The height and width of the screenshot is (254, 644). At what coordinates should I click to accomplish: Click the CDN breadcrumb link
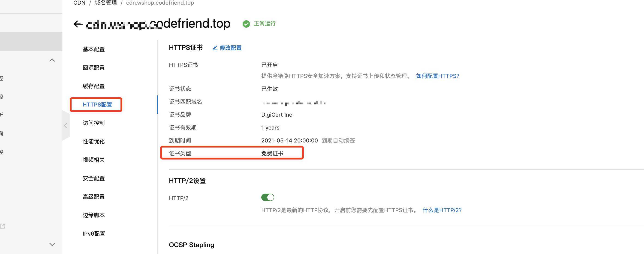pyautogui.click(x=79, y=3)
